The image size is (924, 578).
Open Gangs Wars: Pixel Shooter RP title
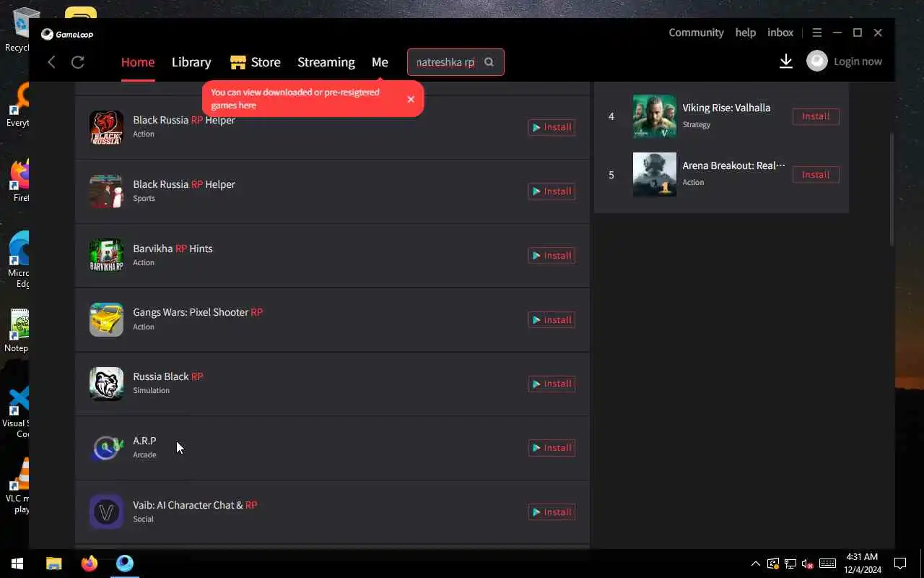pos(198,312)
